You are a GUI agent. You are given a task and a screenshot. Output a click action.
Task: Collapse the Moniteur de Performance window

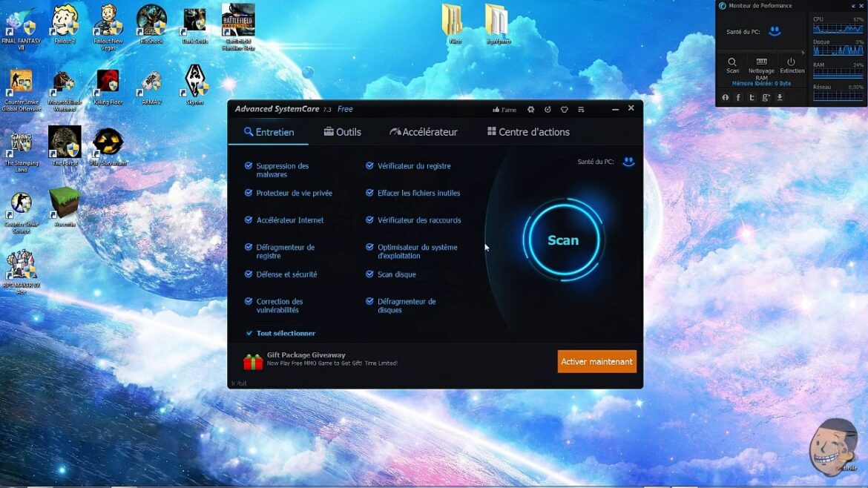pyautogui.click(x=853, y=6)
